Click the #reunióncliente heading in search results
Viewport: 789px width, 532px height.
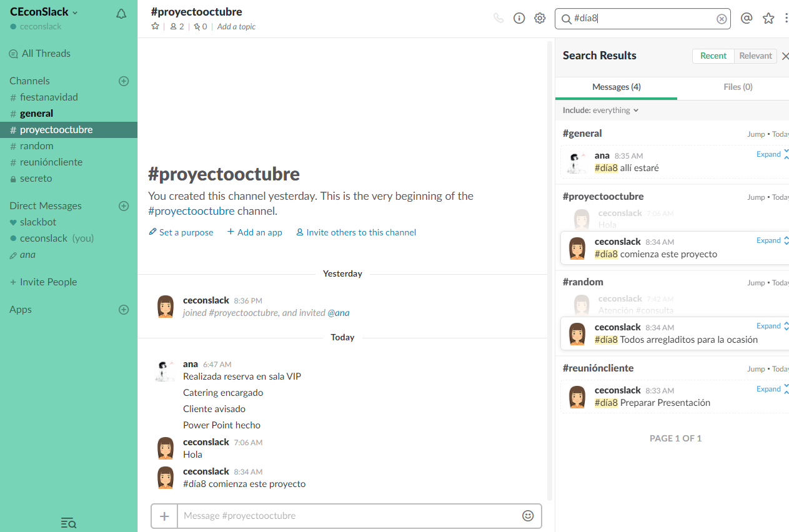coord(598,368)
